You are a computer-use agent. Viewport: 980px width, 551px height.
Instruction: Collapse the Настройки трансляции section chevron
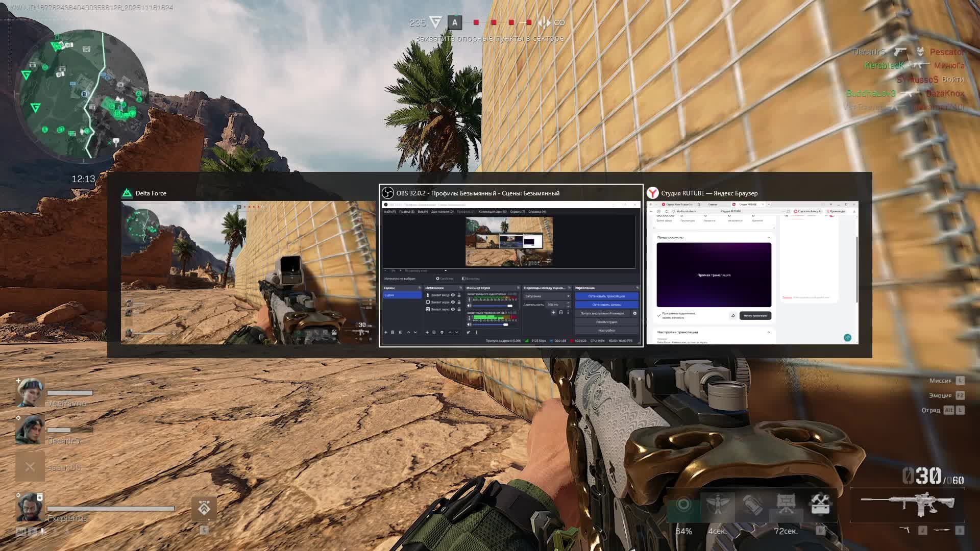coord(769,332)
